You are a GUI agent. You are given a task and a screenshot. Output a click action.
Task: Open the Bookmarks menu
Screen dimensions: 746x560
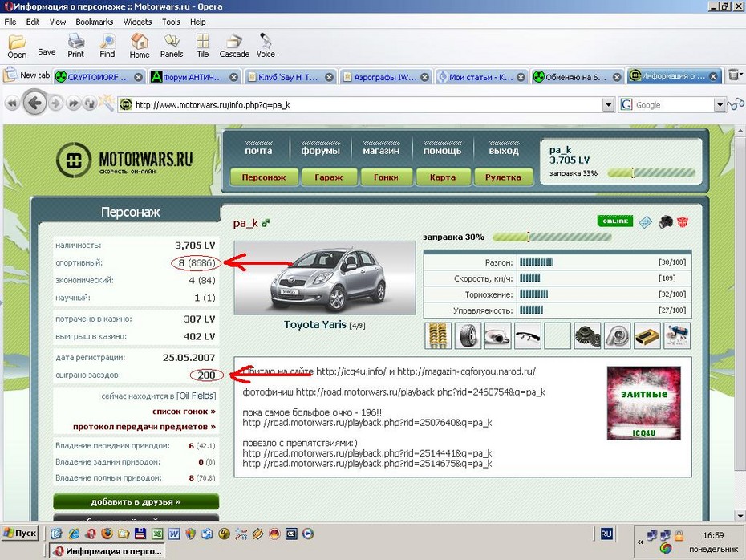tap(94, 22)
